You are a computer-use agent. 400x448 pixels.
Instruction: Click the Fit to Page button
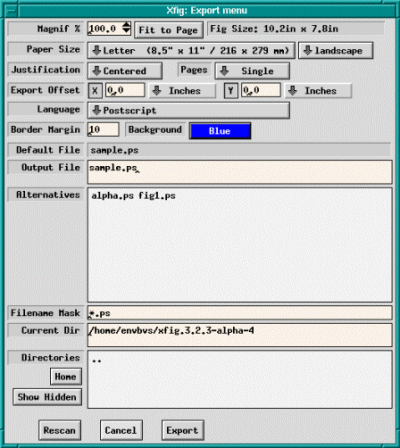[169, 30]
